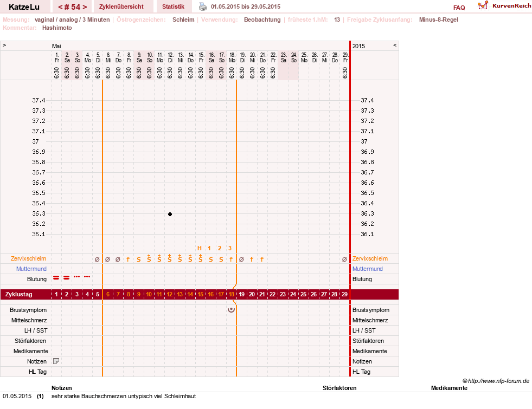Click the heavy bleeding mark on day 2
Image resolution: width=532 pixels, height=409 pixels.
tap(67, 278)
